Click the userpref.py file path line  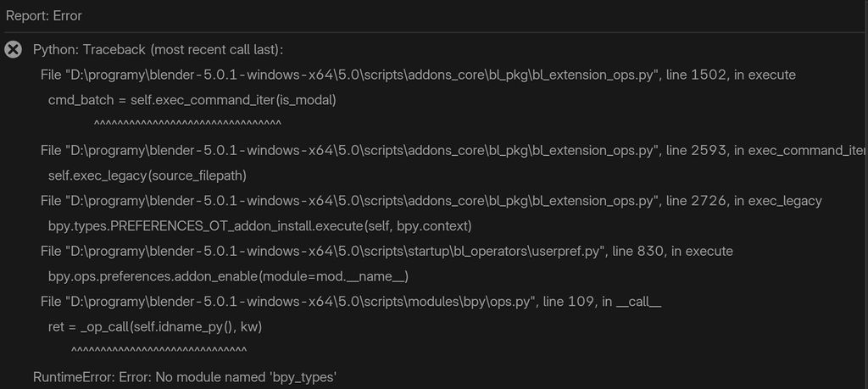coord(387,252)
